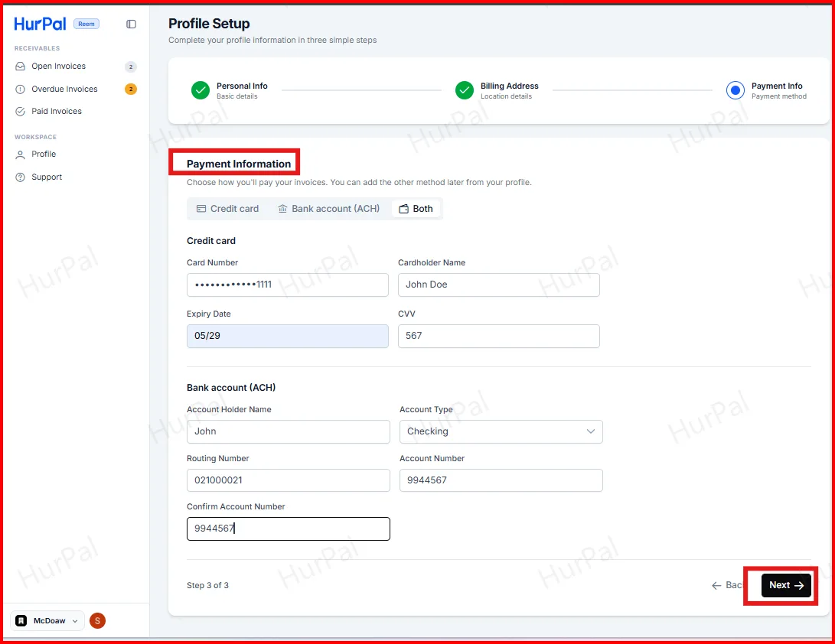Click the wallet icon beside Both
The image size is (835, 644).
pos(403,209)
